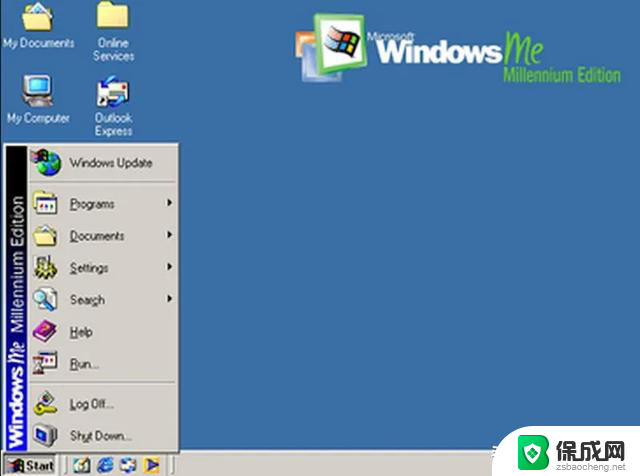Image resolution: width=640 pixels, height=476 pixels.
Task: Click the Help book icon in Start menu
Action: pos(45,331)
